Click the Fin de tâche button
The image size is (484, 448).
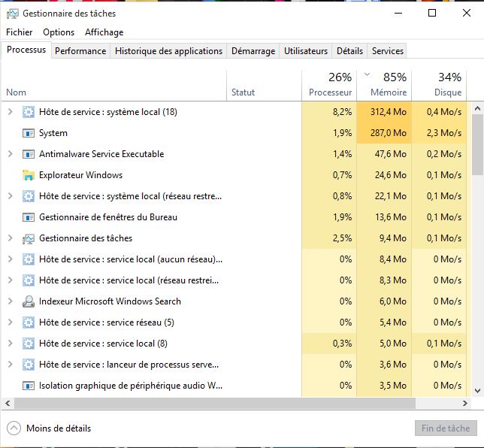[x=446, y=428]
